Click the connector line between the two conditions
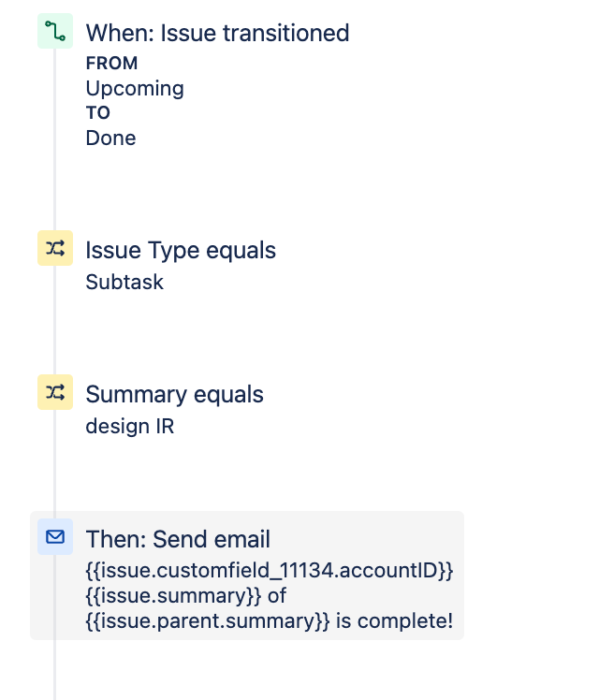 click(x=54, y=320)
